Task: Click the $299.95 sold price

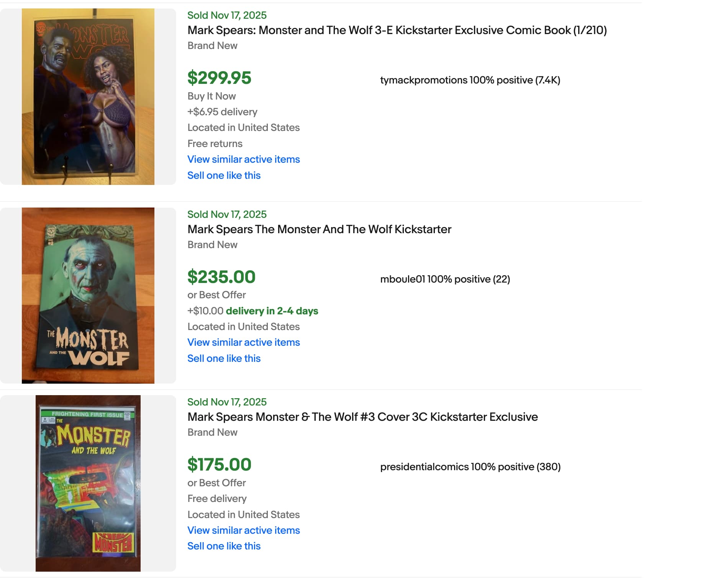Action: pyautogui.click(x=219, y=78)
